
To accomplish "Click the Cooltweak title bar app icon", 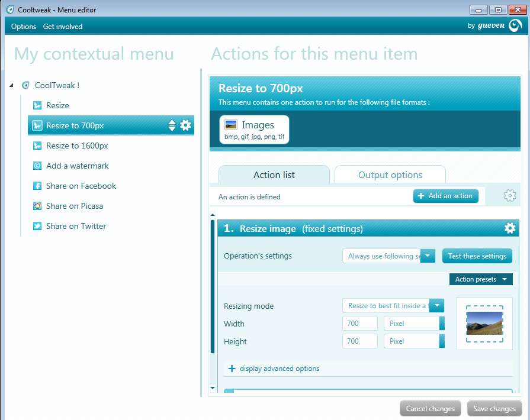I will click(11, 10).
